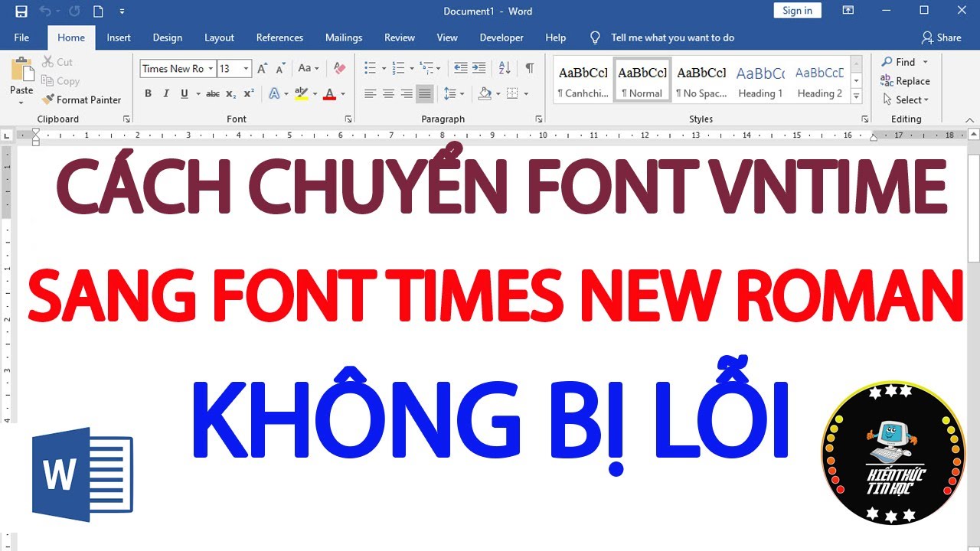980x551 pixels.
Task: Click the Paste clipboard icon
Action: tap(21, 70)
